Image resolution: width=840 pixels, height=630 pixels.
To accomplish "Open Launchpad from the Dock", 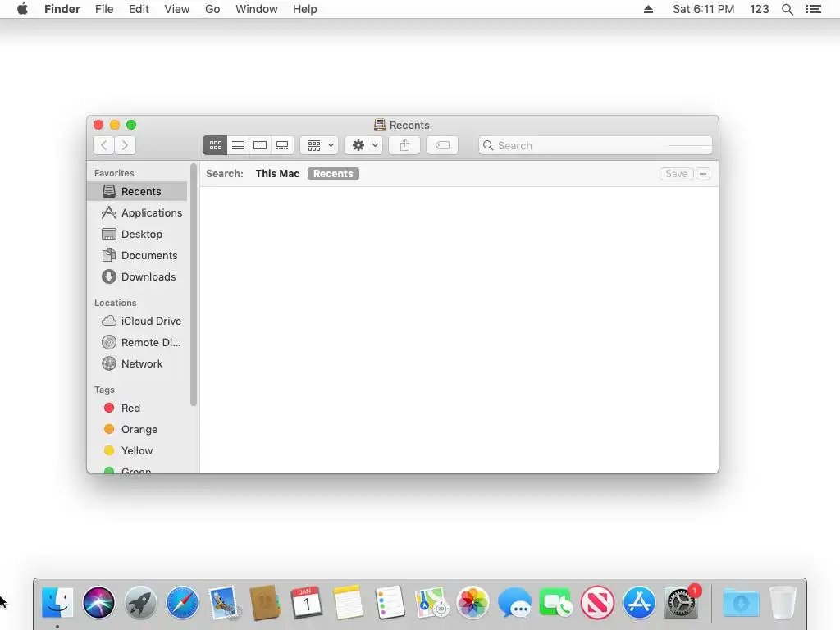I will click(x=140, y=603).
